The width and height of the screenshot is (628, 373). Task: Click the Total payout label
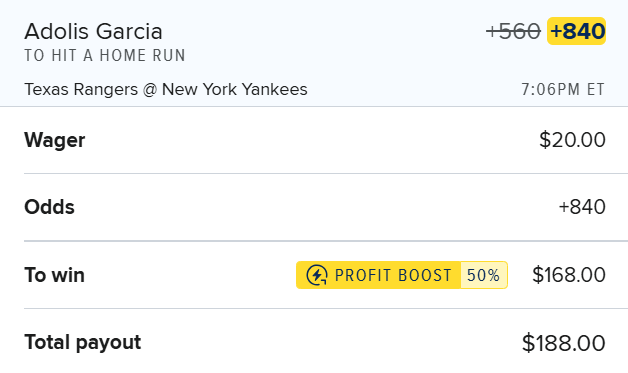pyautogui.click(x=83, y=343)
